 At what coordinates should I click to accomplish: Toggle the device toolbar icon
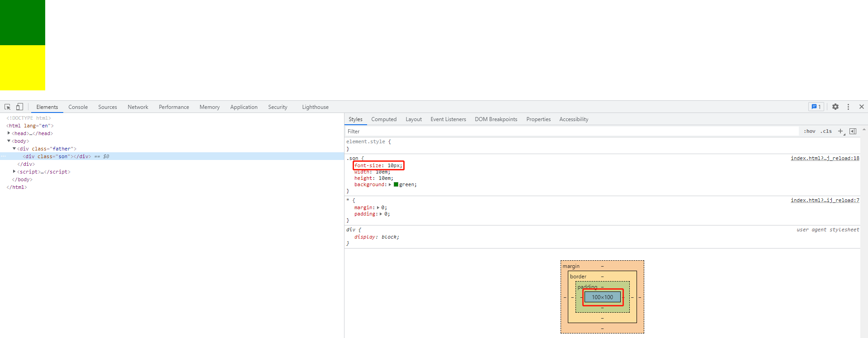pyautogui.click(x=19, y=107)
